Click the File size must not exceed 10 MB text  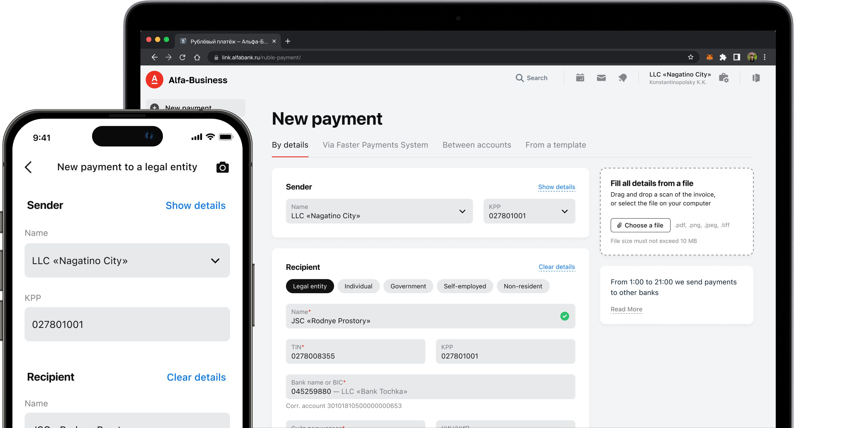tap(653, 241)
